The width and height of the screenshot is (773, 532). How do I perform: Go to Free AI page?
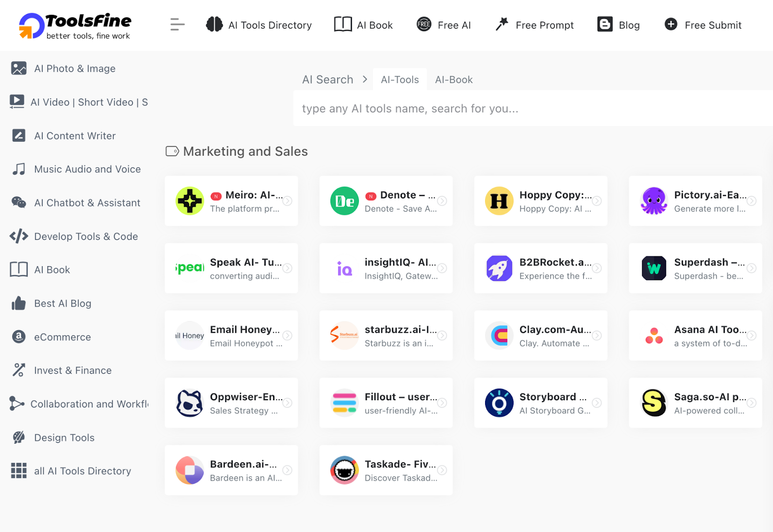click(x=454, y=25)
